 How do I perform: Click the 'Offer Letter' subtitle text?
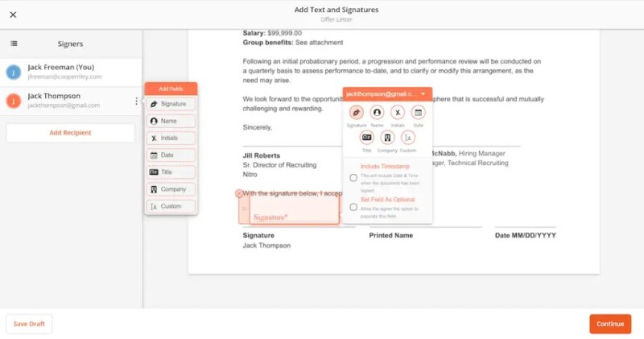336,19
